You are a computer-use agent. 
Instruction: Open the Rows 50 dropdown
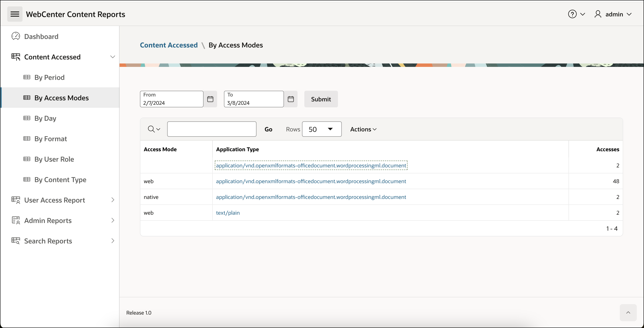(x=322, y=129)
